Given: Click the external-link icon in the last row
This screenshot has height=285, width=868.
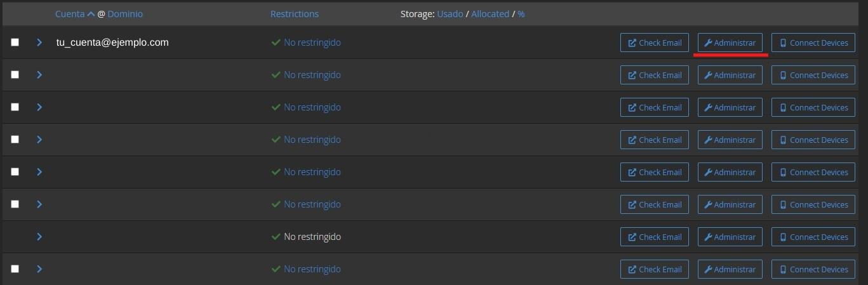Looking at the screenshot, I should click(632, 270).
